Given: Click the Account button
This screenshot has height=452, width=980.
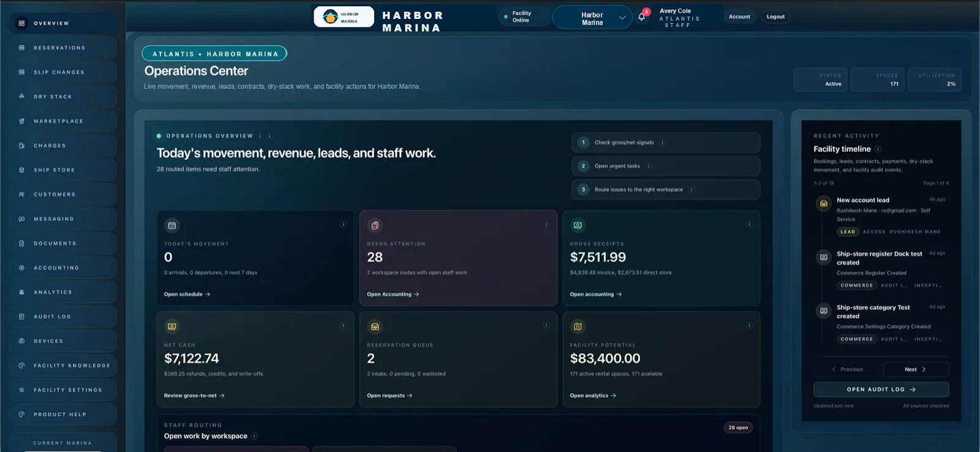Looking at the screenshot, I should [x=739, y=17].
